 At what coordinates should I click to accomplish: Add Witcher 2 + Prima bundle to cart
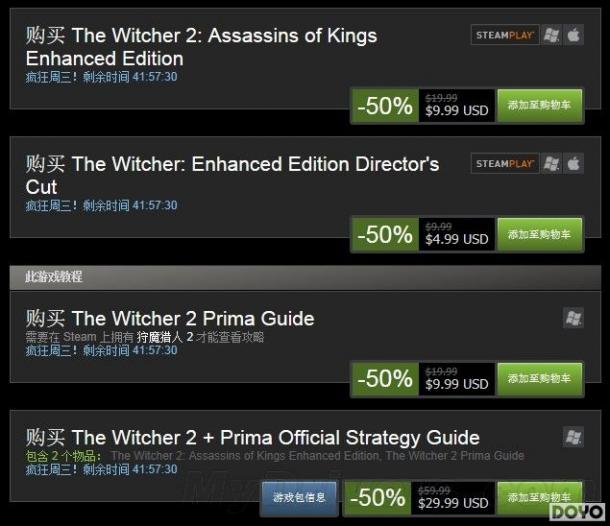click(x=539, y=498)
